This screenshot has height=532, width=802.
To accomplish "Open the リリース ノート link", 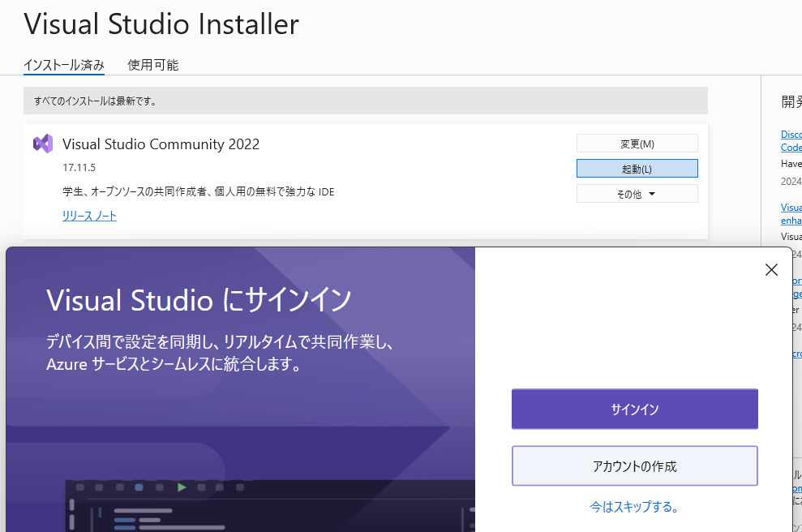I will pos(89,216).
